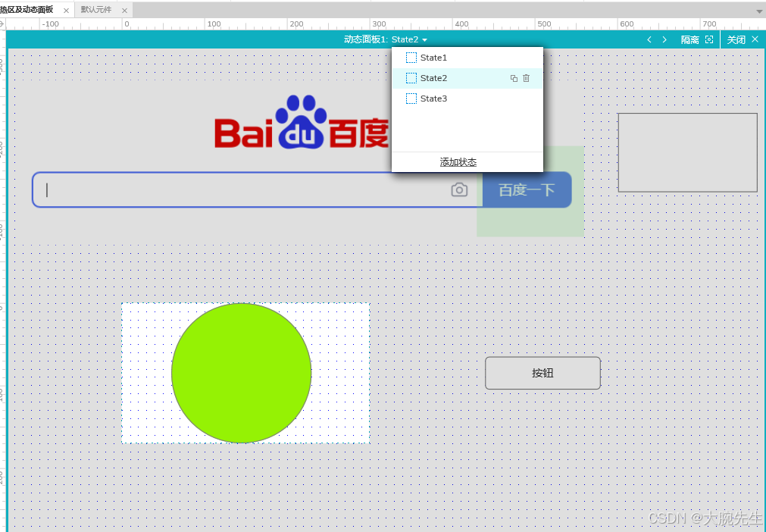Switch to the 默认元件 tab

tap(96, 10)
